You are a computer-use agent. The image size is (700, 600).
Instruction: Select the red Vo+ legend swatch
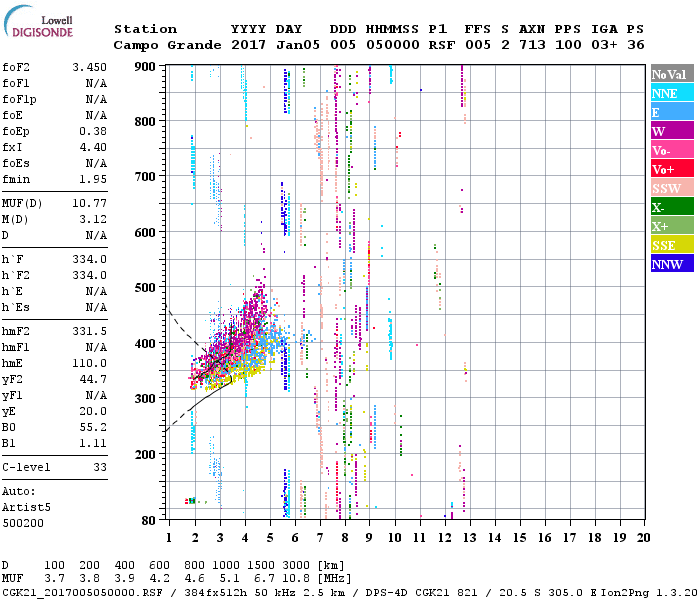(x=672, y=169)
